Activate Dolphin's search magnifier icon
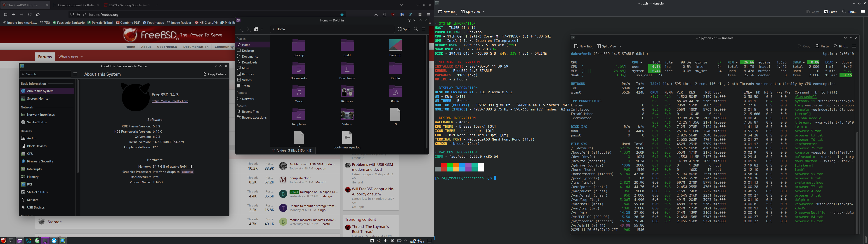 pos(415,29)
